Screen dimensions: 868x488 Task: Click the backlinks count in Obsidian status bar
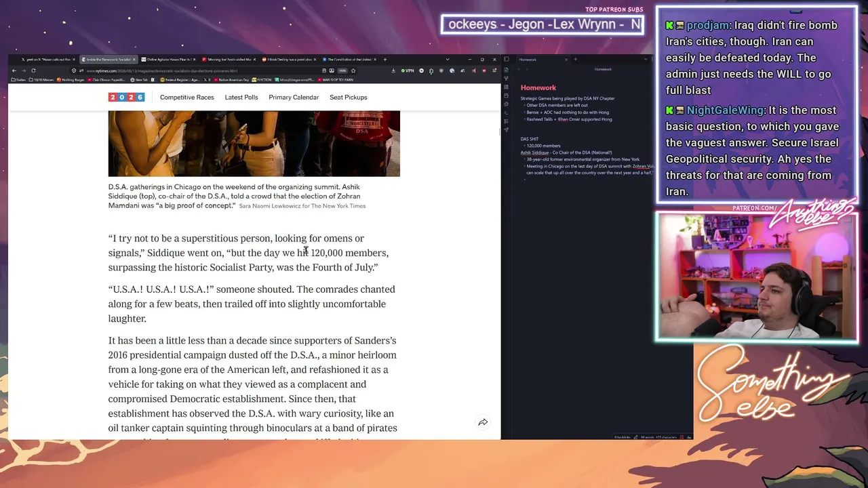(623, 437)
